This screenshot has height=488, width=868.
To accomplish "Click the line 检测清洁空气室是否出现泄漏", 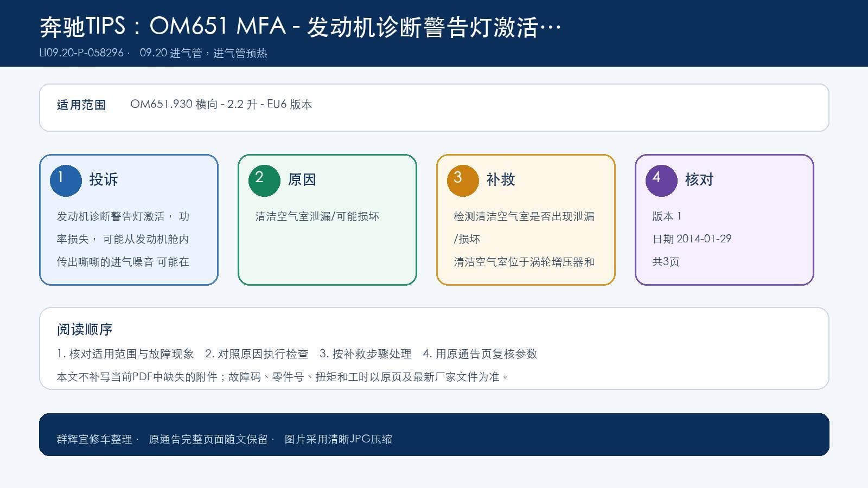I will [x=524, y=216].
